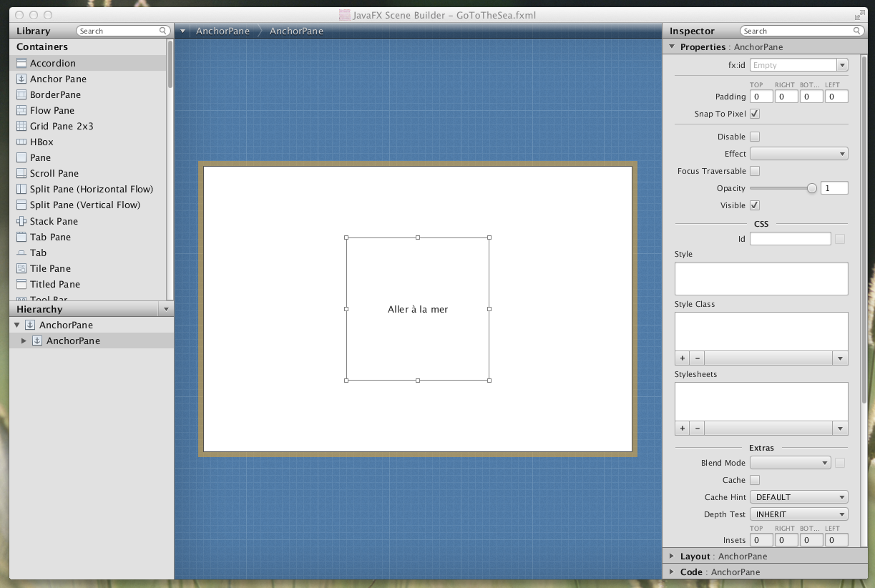Click the Stack Pane icon in the Library

click(21, 221)
